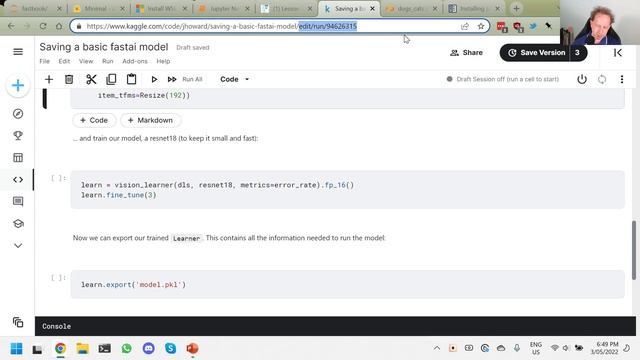The width and height of the screenshot is (640, 360).
Task: Cut the cell with the scissors icon
Action: click(91, 79)
